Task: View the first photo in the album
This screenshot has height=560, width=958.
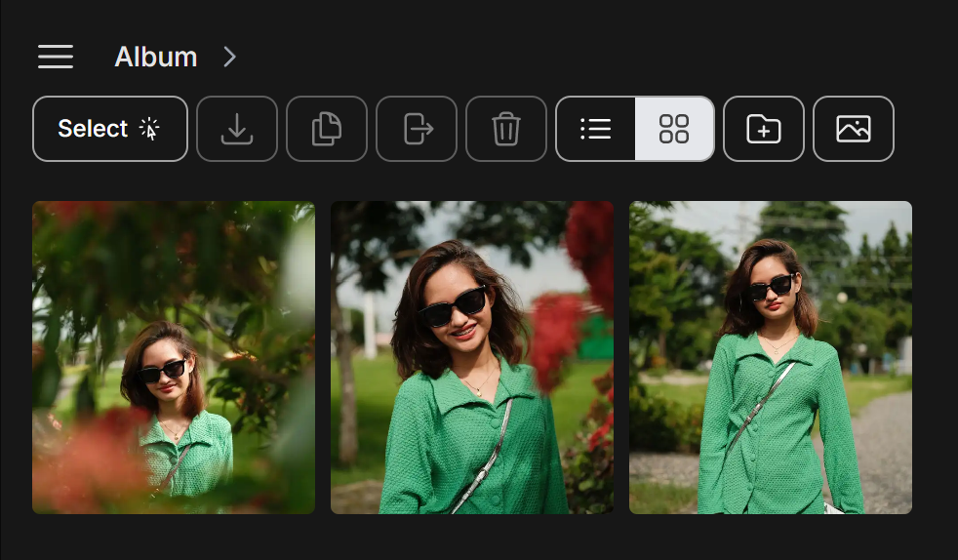Action: (174, 357)
